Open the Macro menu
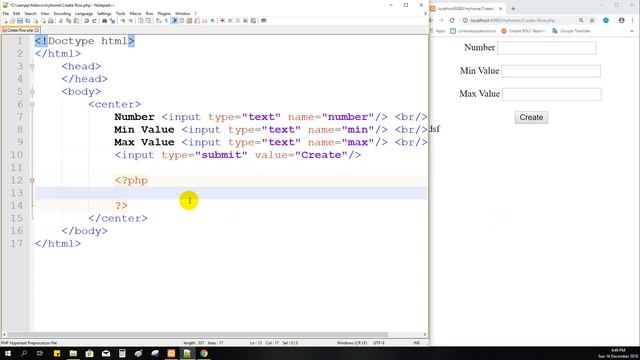The height and width of the screenshot is (360, 640). click(136, 13)
